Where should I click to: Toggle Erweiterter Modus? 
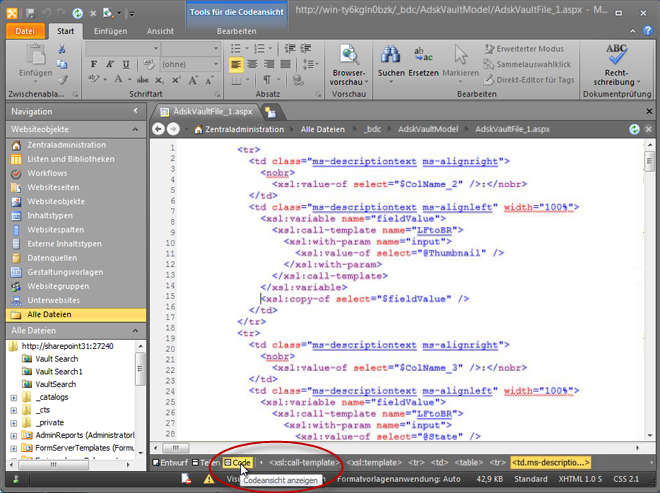524,49
